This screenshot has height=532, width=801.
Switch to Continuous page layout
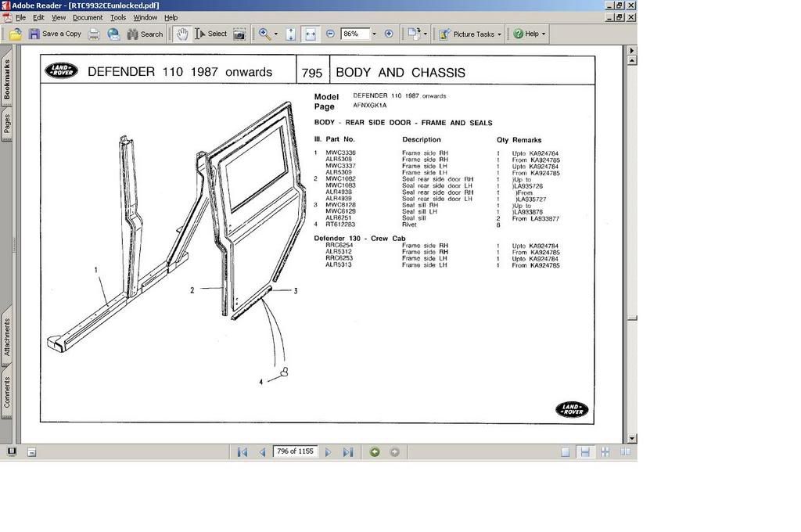point(585,451)
